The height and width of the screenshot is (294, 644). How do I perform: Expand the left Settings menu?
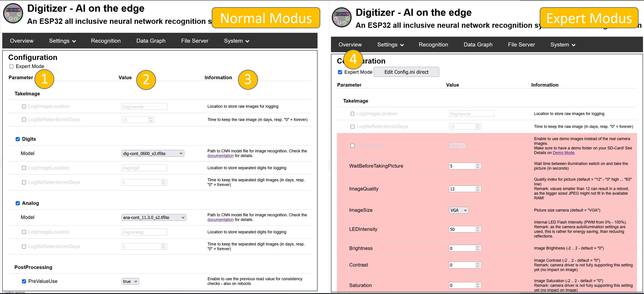[x=62, y=41]
